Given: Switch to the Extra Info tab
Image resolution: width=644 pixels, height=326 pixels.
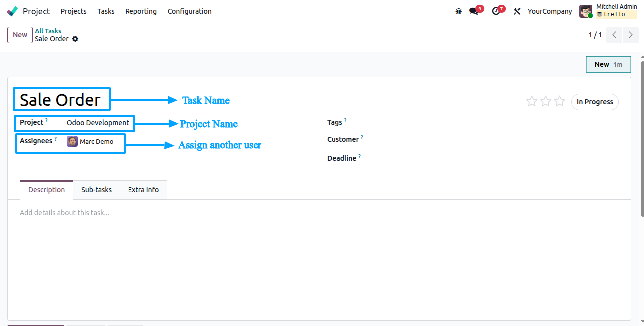Looking at the screenshot, I should pyautogui.click(x=143, y=190).
